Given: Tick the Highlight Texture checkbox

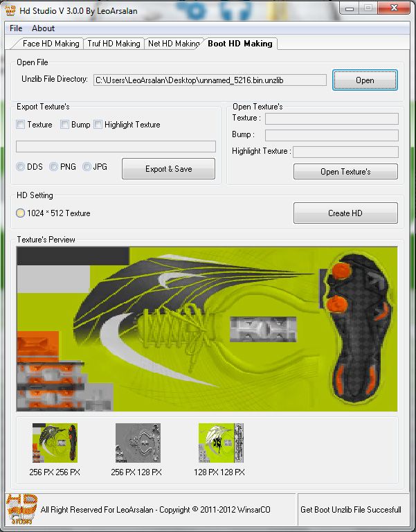Looking at the screenshot, I should (x=98, y=125).
